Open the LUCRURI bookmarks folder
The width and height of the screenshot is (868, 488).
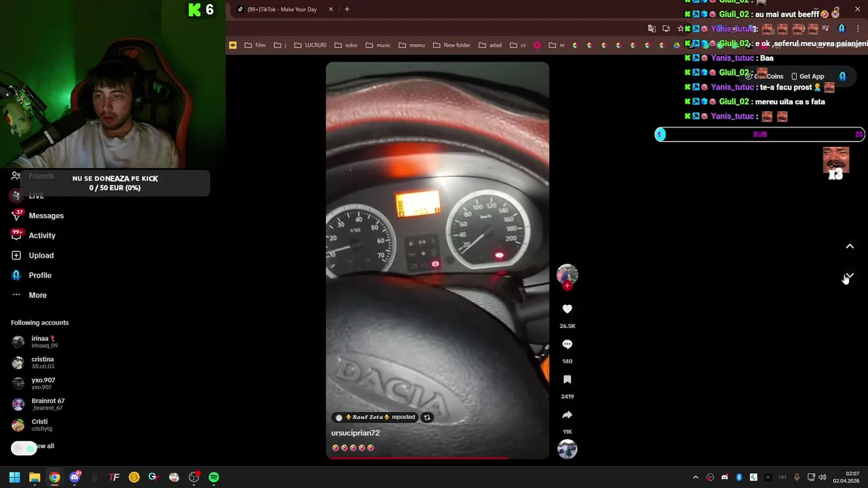[311, 45]
